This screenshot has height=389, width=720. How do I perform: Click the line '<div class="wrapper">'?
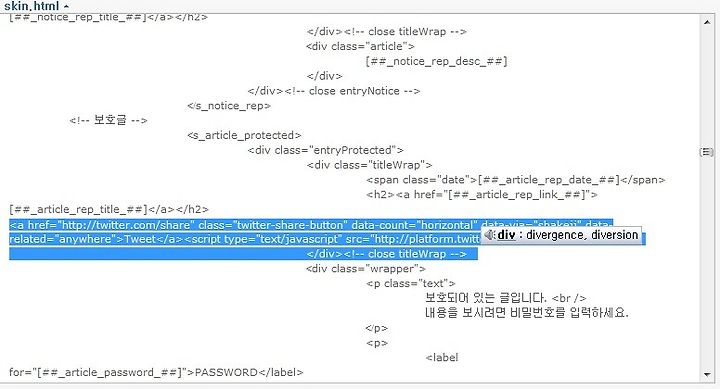[x=366, y=269]
